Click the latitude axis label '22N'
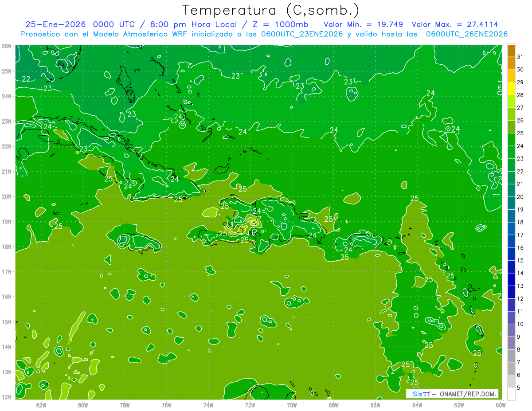Viewport: 532px width, 411px height. [7, 146]
